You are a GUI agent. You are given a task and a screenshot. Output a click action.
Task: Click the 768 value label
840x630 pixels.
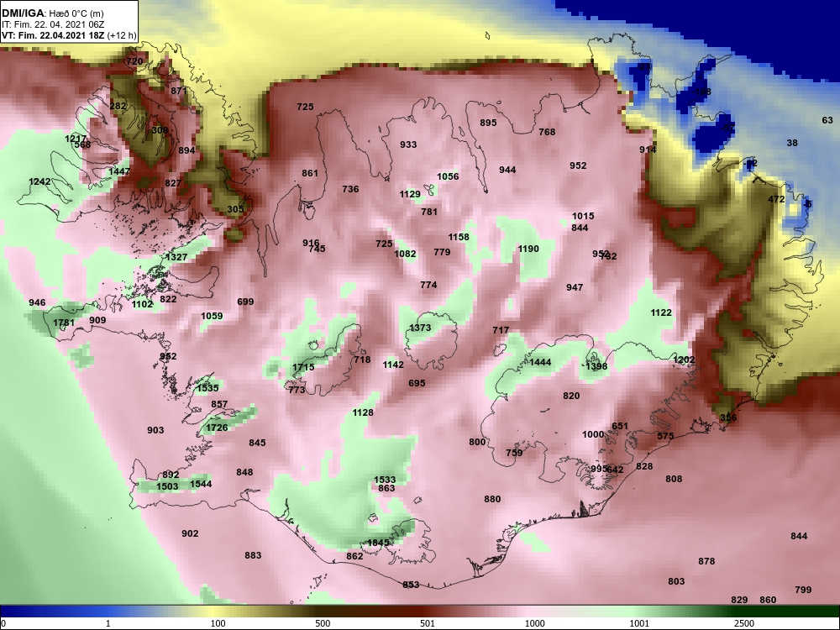[547, 132]
